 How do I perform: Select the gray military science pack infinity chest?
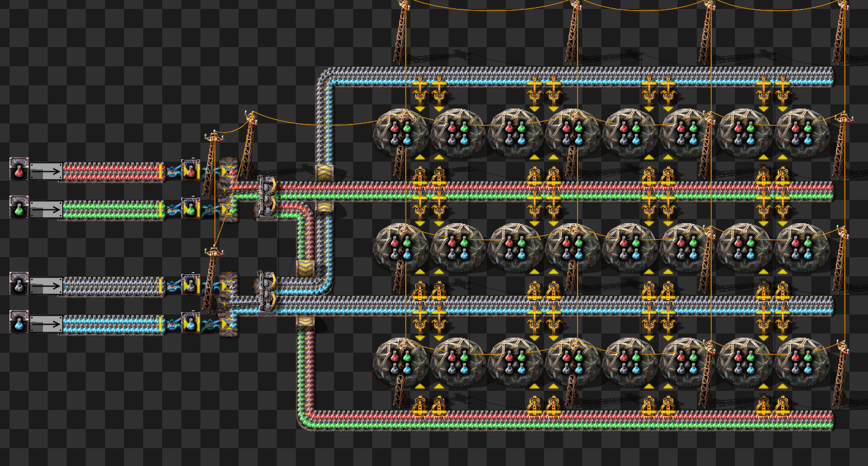(18, 285)
